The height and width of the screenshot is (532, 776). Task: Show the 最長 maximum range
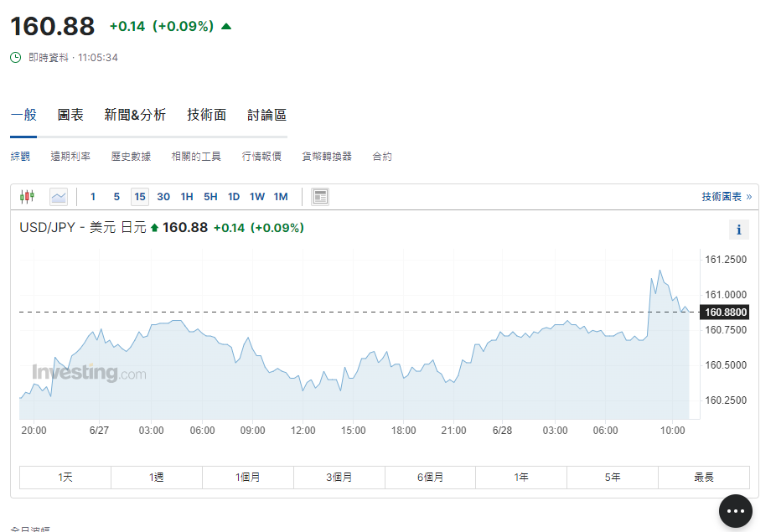tap(703, 478)
